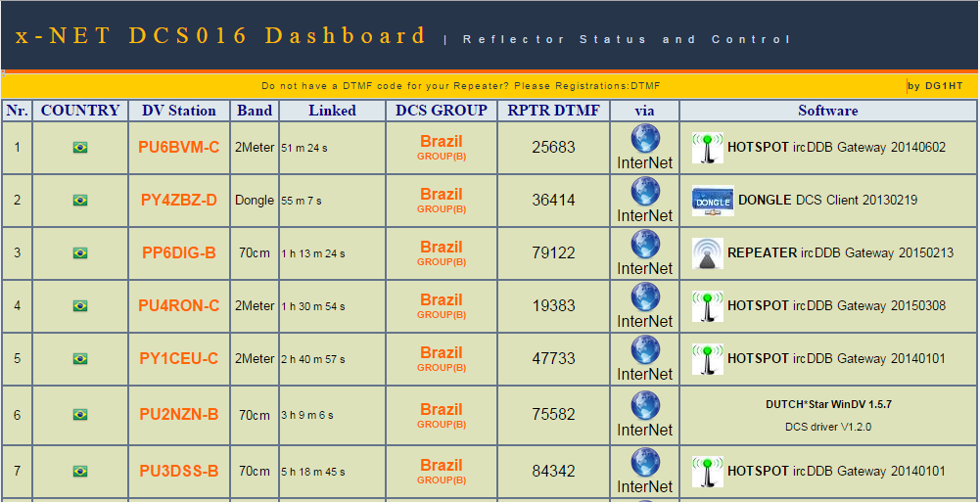Click the Brazil flag in PU4RON-C row
Image resolution: width=980 pixels, height=502 pixels.
[x=80, y=306]
